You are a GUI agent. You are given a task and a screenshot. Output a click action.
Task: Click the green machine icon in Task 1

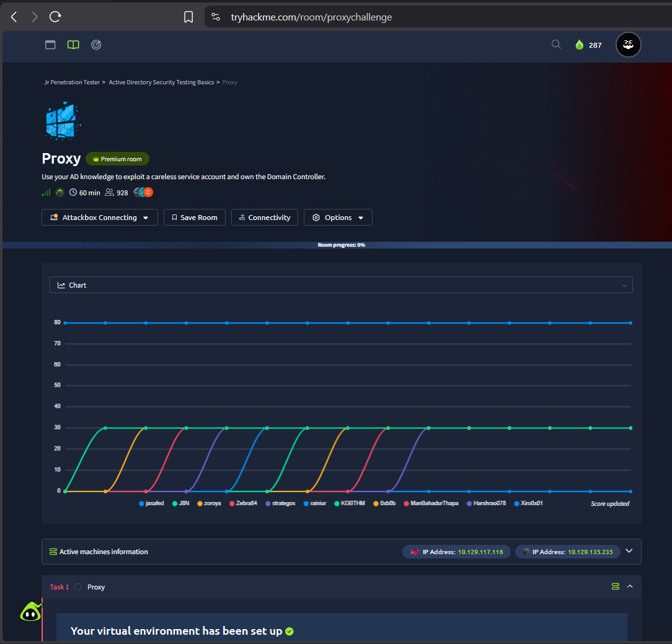[616, 586]
